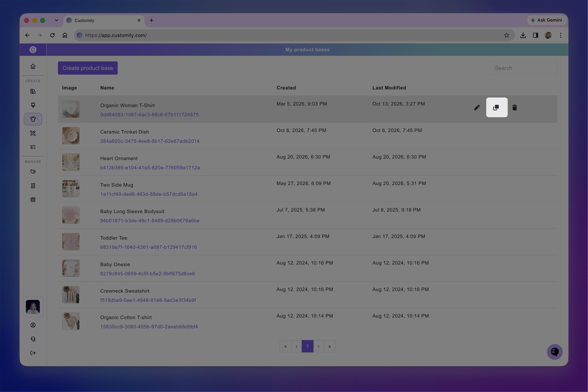Open the first CREATE section icon
This screenshot has width=588, height=392.
(33, 91)
